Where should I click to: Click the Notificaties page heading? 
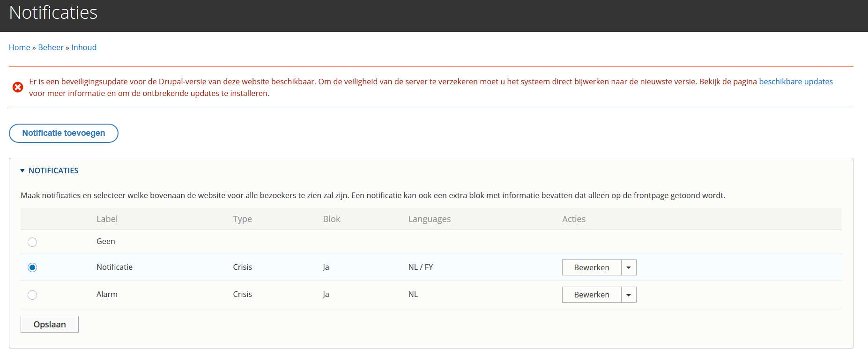[x=53, y=13]
